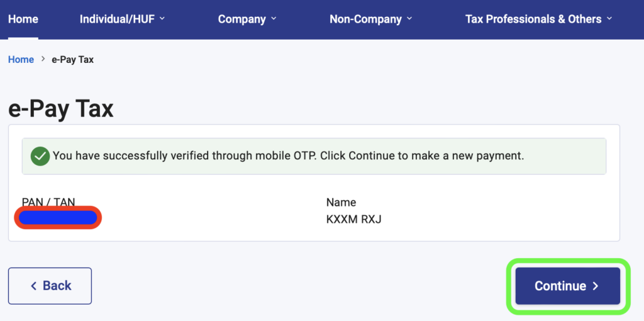Viewport: 644px width, 321px height.
Task: Proceed with the Continue button
Action: (568, 286)
